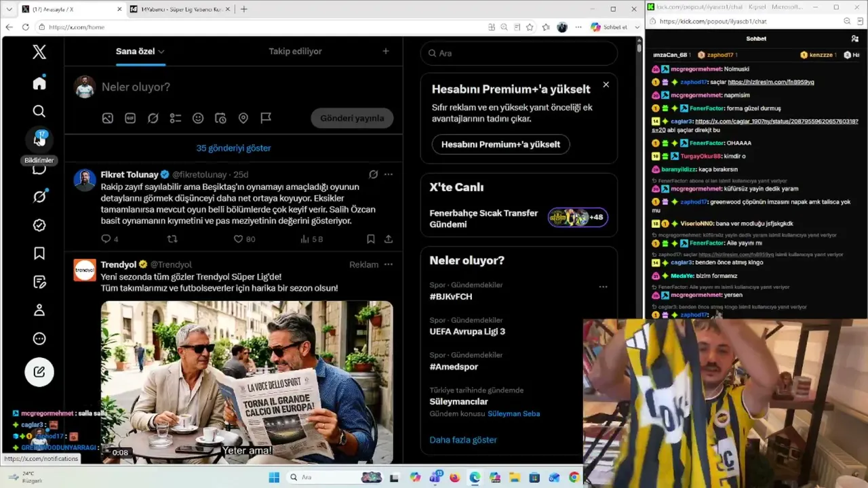Image resolution: width=868 pixels, height=488 pixels.
Task: Add media image to the new post
Action: 107,118
